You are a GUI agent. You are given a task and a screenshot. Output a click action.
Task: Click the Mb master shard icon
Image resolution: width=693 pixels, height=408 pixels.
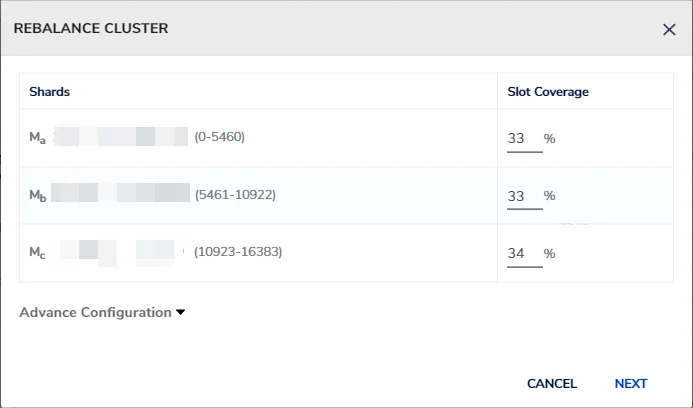click(x=38, y=195)
